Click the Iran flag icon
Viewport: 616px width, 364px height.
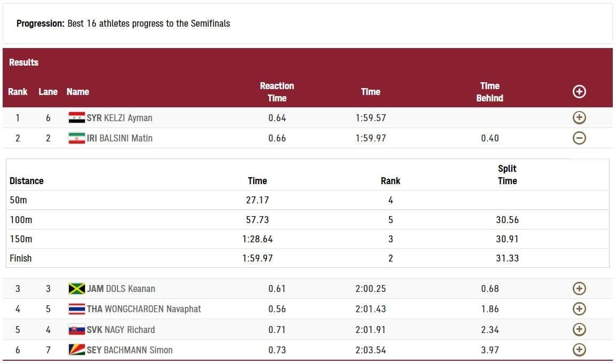76,138
